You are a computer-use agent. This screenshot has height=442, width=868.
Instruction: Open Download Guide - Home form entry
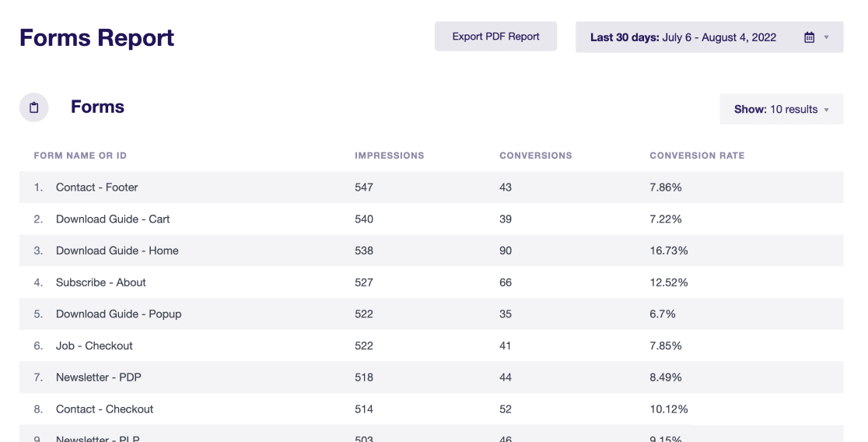click(431, 251)
